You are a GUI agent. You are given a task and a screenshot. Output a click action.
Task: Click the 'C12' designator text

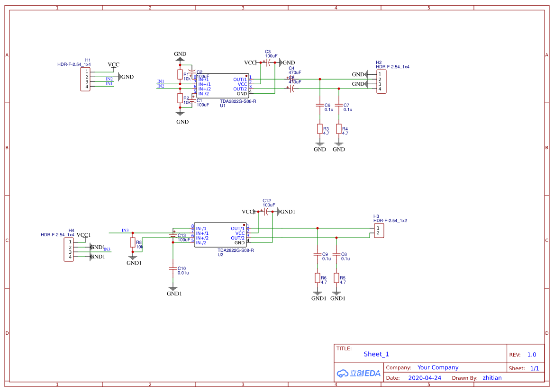pos(267,201)
